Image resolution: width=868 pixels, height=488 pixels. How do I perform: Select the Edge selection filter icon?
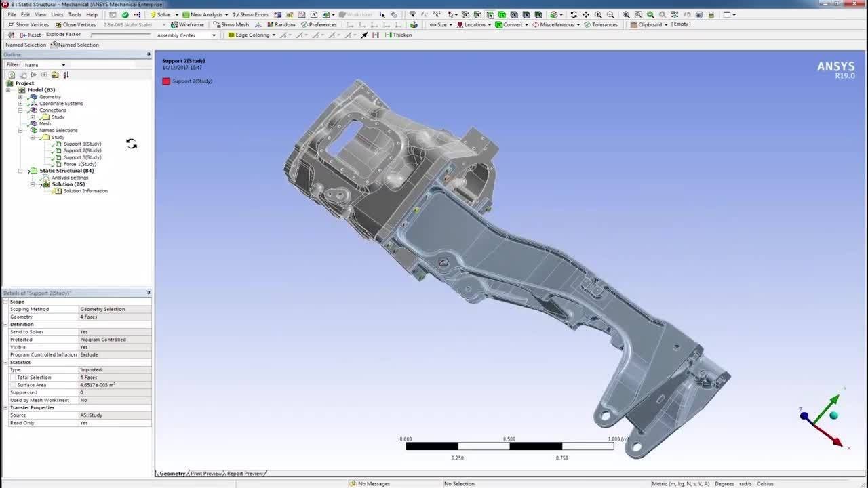click(477, 14)
